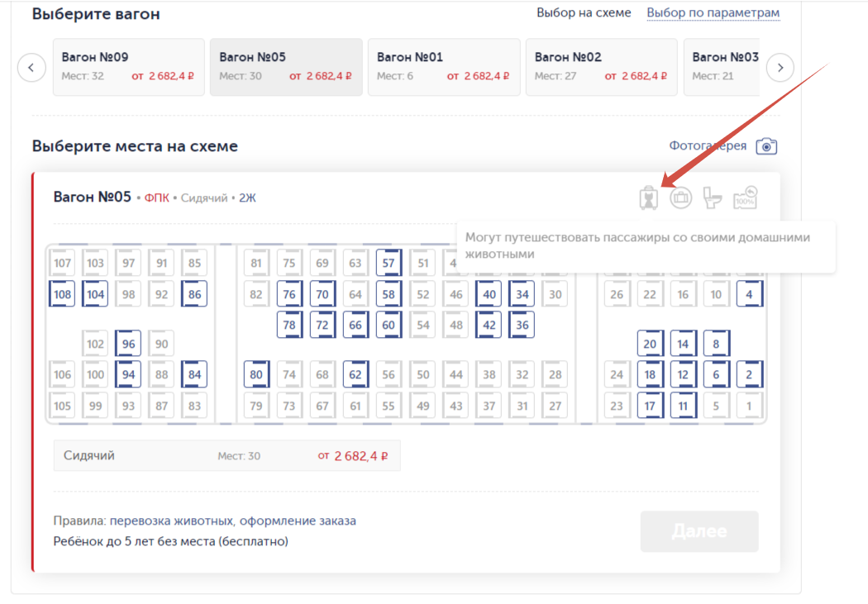This screenshot has height=604, width=868.
Task: Select the Вагон №02 card
Action: tap(601, 67)
